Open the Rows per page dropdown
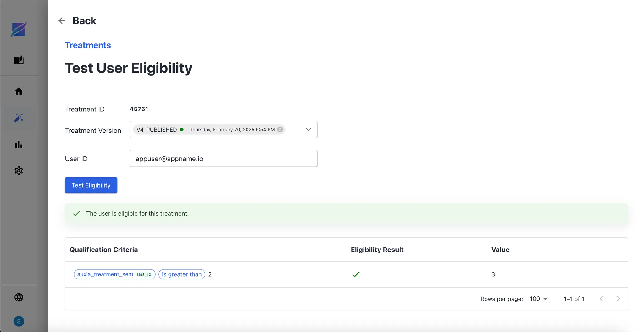 pyautogui.click(x=539, y=299)
